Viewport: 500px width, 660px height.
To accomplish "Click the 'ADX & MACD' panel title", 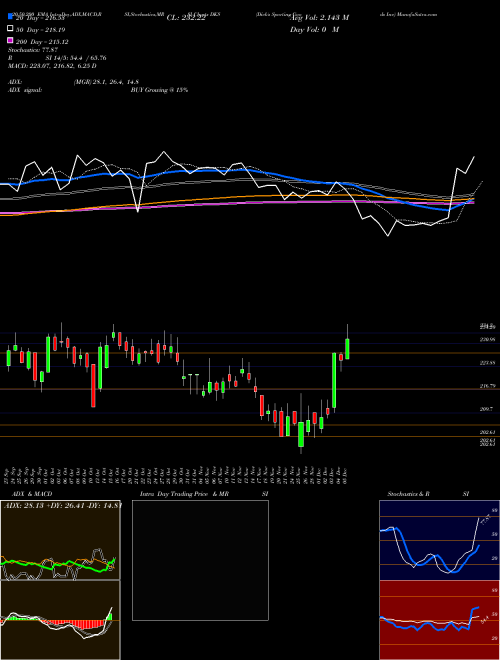I will [x=32, y=494].
